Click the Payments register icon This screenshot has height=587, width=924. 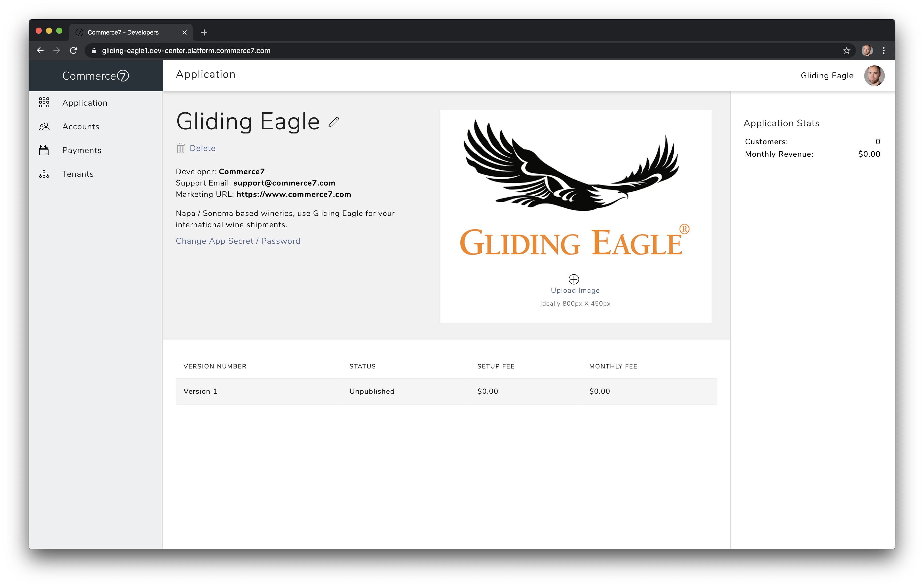pos(44,150)
